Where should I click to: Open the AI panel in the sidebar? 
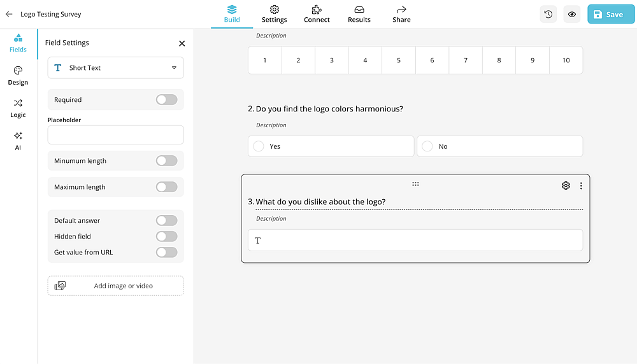[x=18, y=141]
